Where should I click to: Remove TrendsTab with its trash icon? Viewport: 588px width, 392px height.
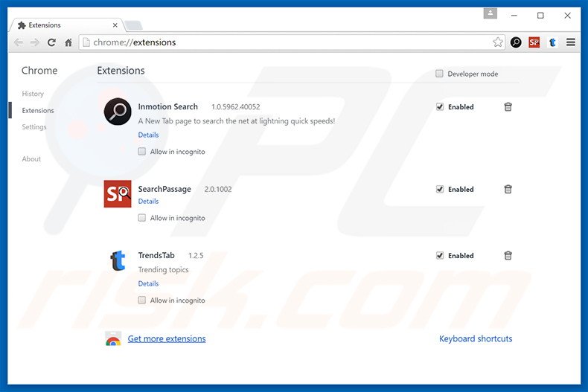(508, 256)
